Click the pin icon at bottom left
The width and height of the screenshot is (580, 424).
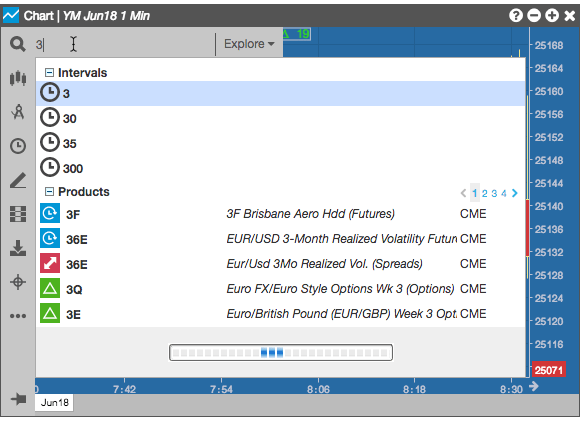(x=18, y=399)
